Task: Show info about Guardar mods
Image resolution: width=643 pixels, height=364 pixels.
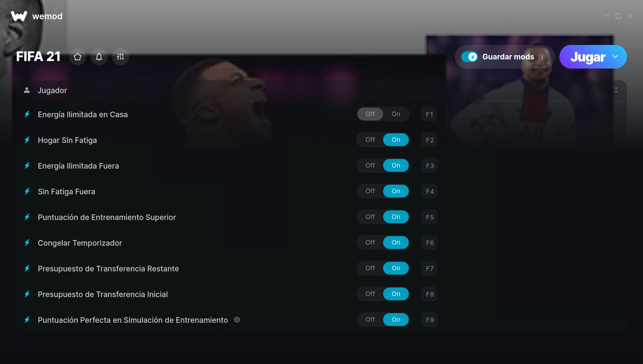Action: pyautogui.click(x=543, y=57)
